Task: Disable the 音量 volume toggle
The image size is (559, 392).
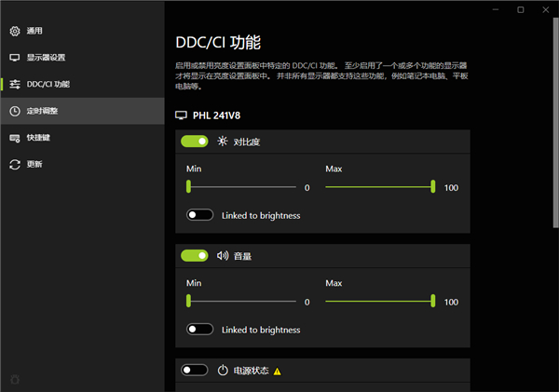Action: [195, 256]
